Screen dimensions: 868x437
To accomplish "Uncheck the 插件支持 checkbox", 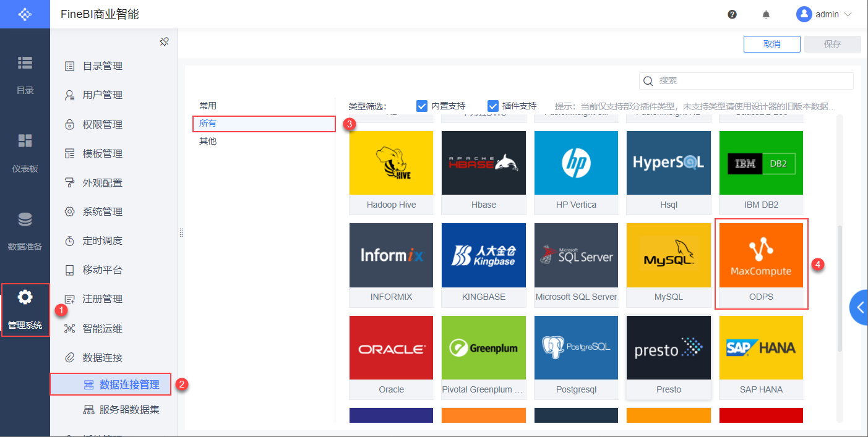I will pyautogui.click(x=493, y=106).
